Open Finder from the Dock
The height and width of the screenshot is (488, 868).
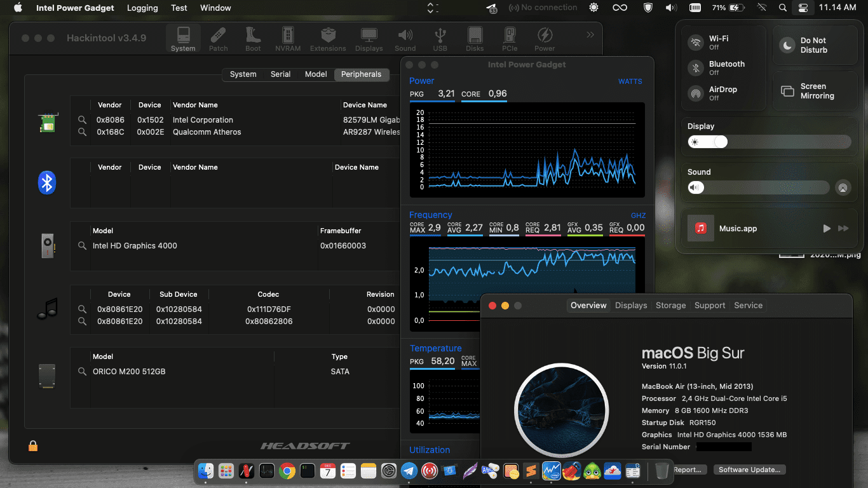pyautogui.click(x=206, y=471)
